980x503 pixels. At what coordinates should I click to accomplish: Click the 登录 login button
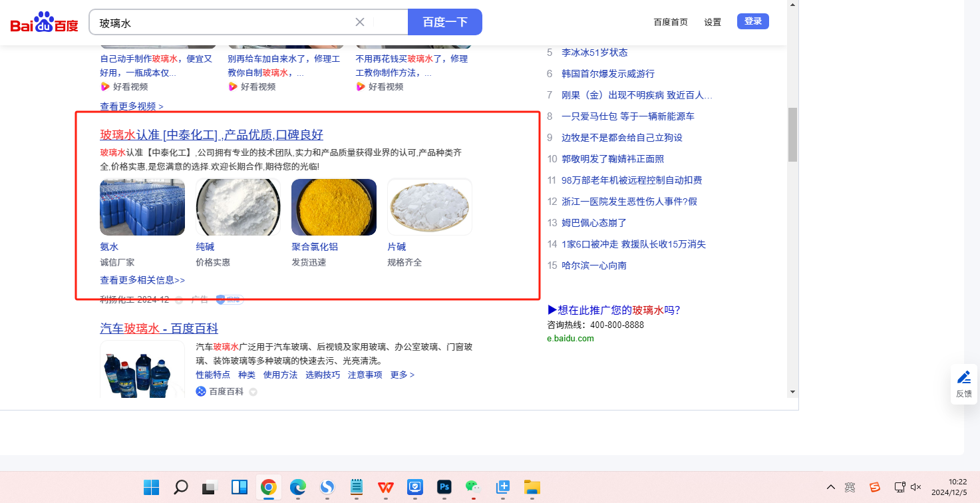coord(752,21)
